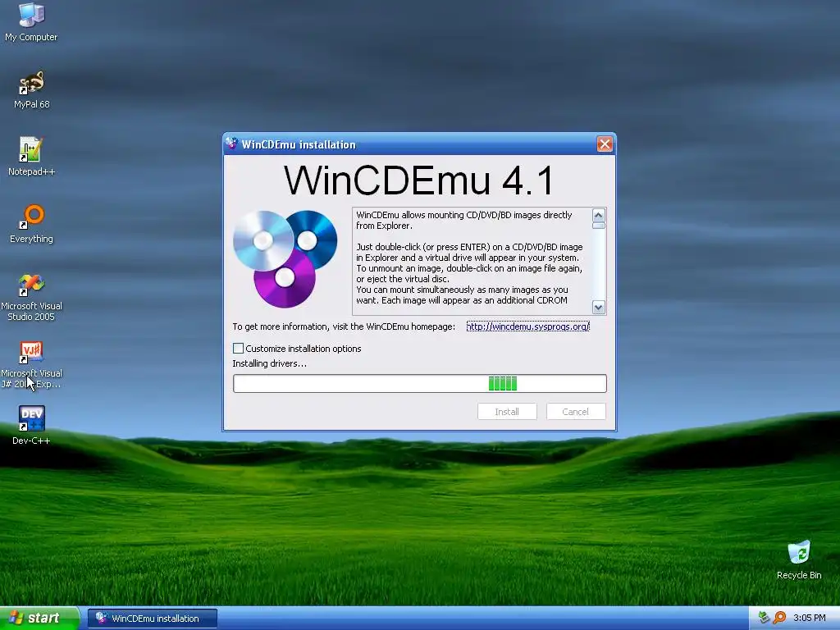Viewport: 840px width, 630px height.
Task: Click the 3:05 PM system clock
Action: 809,618
